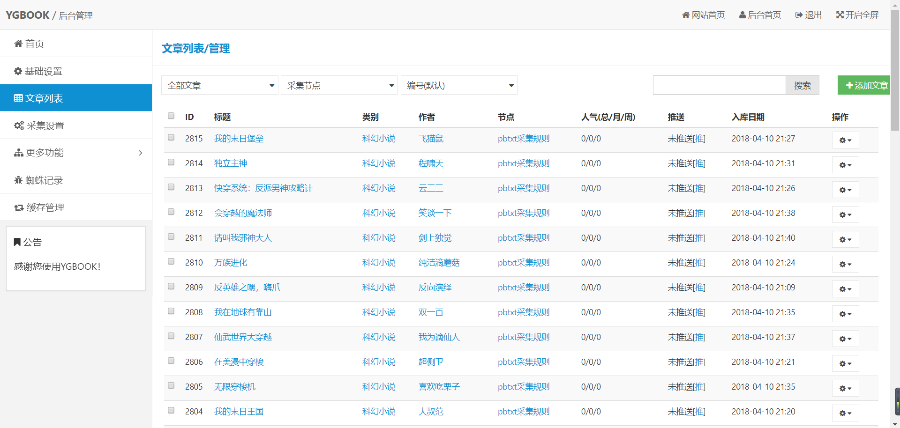
Task: Check the box for article ID 2810
Action: [x=171, y=262]
